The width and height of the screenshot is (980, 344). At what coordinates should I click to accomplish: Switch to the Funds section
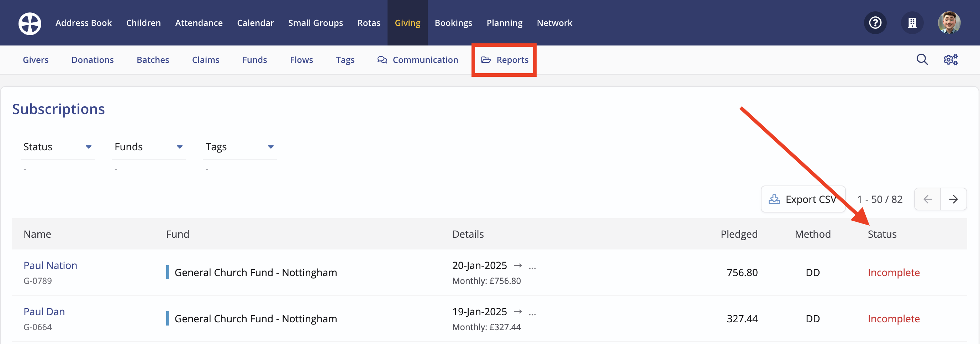click(x=254, y=60)
